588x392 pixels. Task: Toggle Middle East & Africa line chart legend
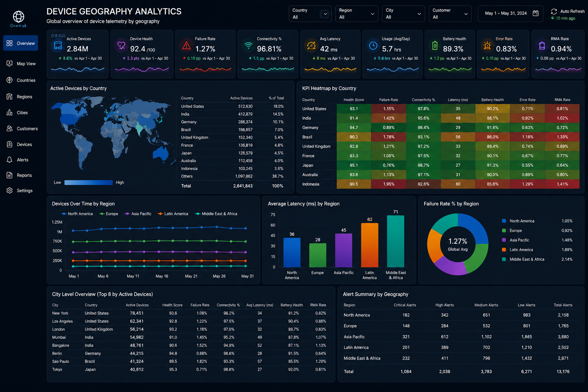pos(216,214)
